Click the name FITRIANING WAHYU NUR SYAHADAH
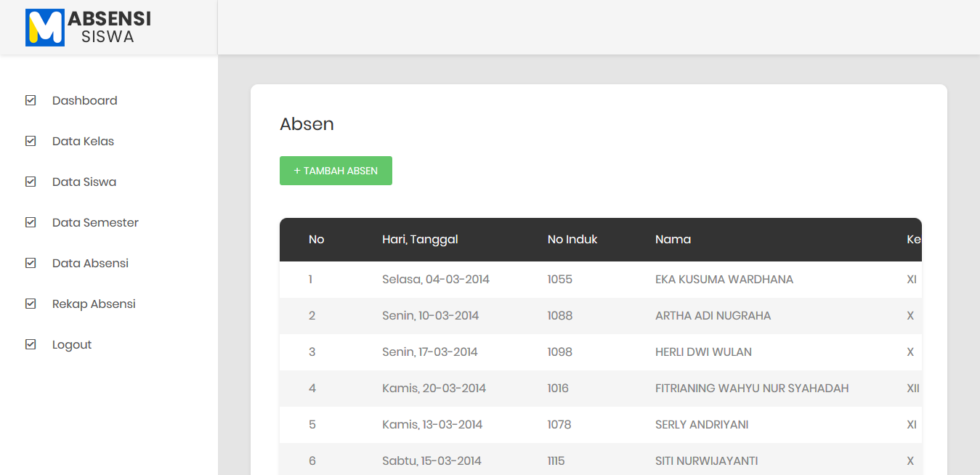 tap(752, 389)
